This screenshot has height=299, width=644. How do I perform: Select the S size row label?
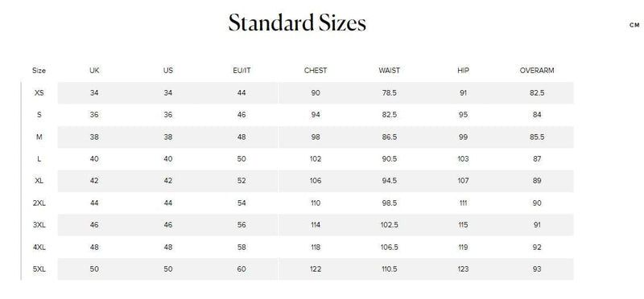[39, 115]
